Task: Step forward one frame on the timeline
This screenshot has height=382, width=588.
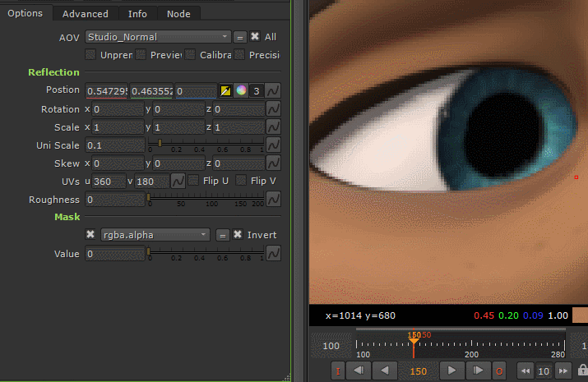Action: (x=478, y=370)
